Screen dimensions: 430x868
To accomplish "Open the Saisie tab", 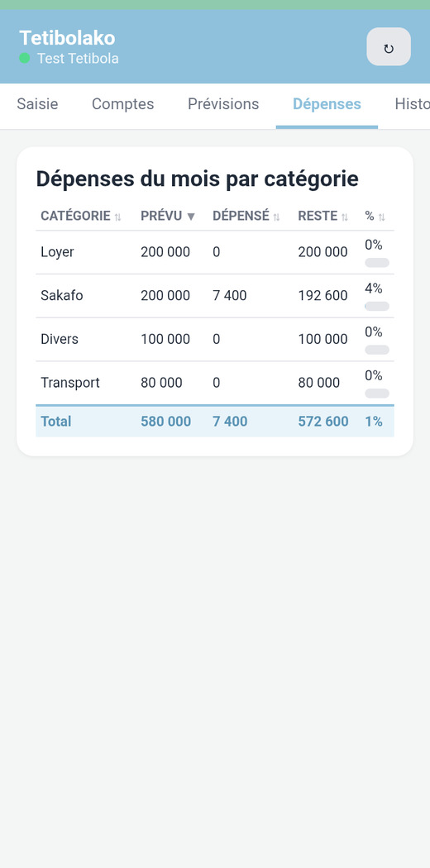I will [x=38, y=104].
